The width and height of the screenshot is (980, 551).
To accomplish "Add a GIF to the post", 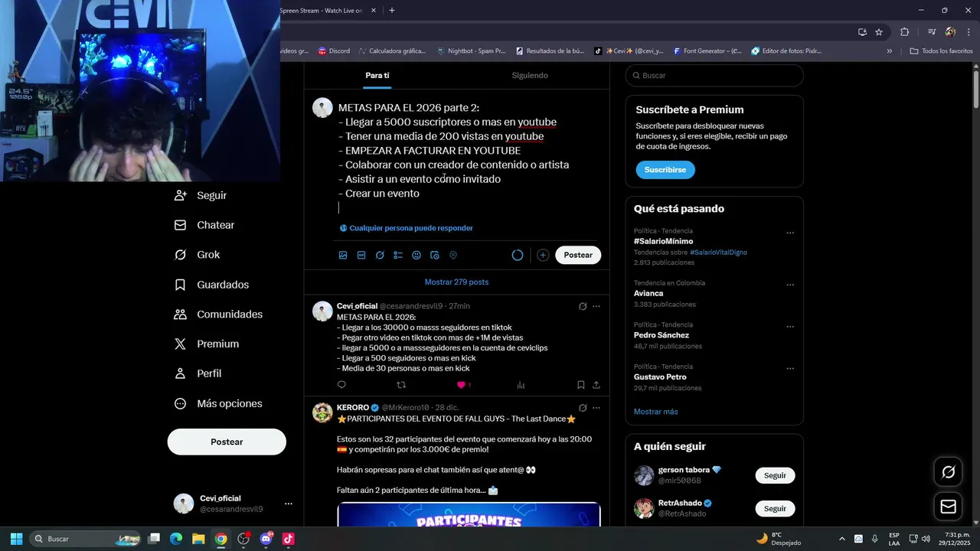I will [361, 255].
